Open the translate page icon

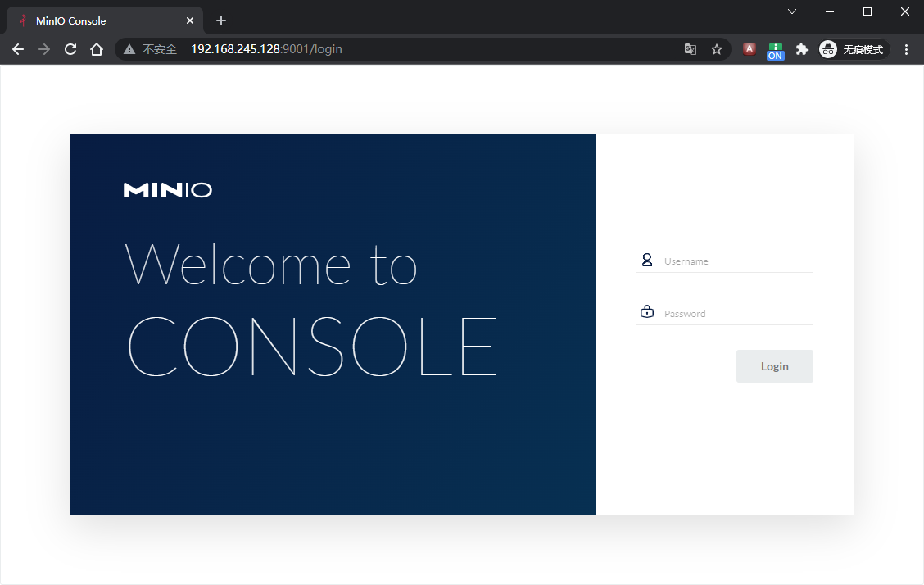pos(690,49)
